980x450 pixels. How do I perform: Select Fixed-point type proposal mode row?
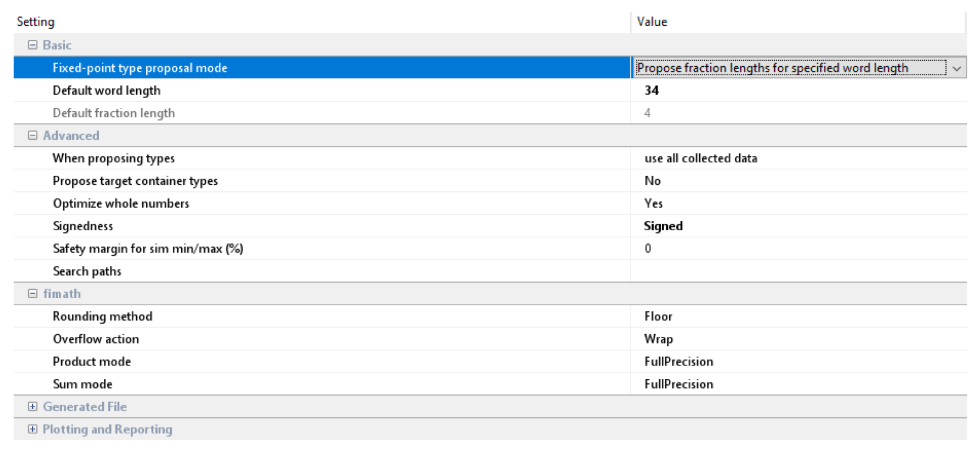pyautogui.click(x=140, y=68)
